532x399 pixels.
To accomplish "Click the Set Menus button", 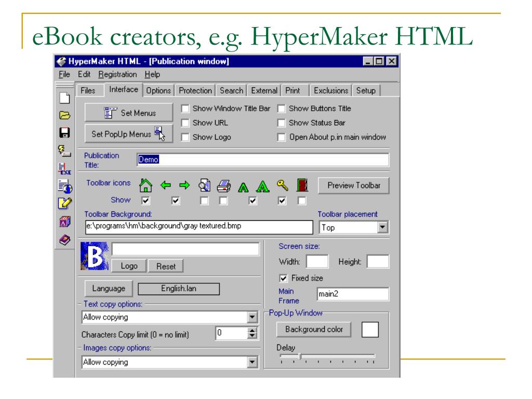I will click(129, 113).
